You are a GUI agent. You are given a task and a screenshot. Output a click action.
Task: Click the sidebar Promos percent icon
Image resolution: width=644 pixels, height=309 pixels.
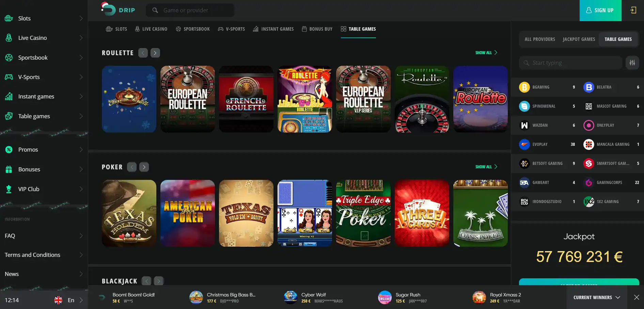coord(9,150)
